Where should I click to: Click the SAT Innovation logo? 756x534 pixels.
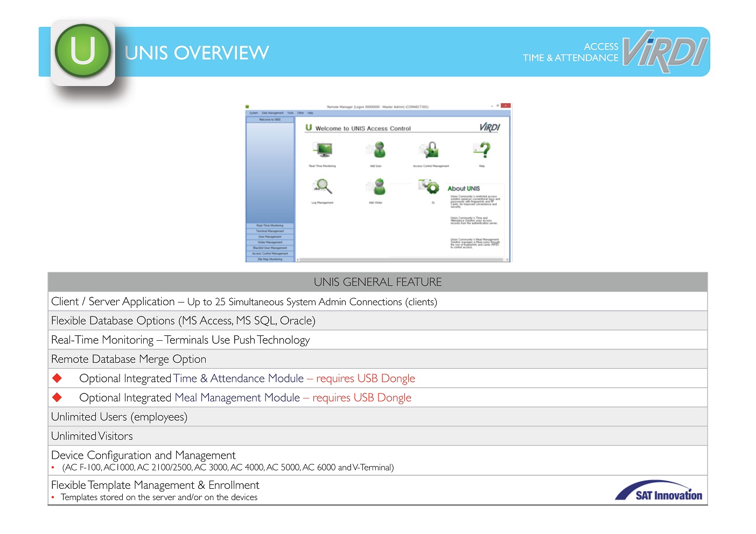[659, 490]
